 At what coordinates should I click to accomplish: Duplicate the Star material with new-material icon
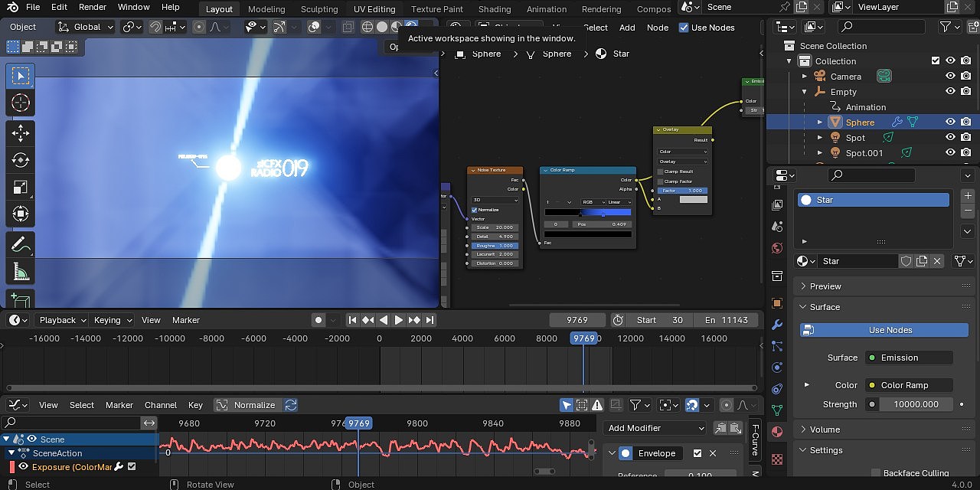tap(922, 261)
